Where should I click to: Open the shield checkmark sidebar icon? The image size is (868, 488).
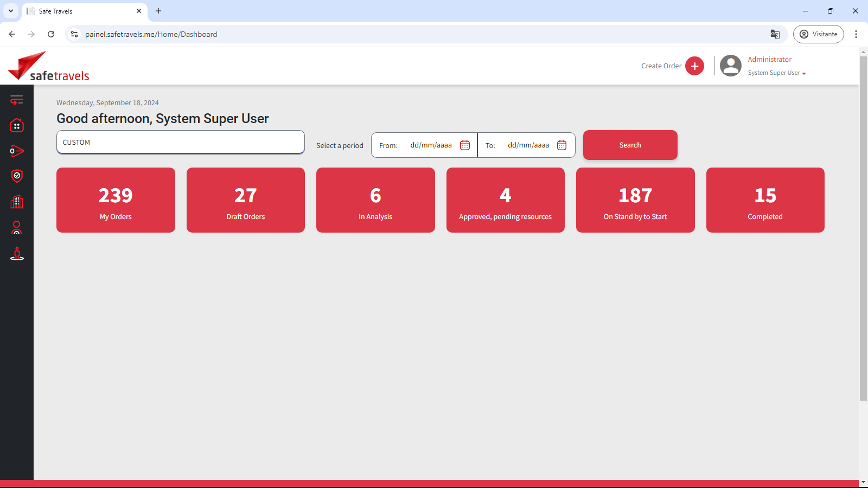[17, 176]
